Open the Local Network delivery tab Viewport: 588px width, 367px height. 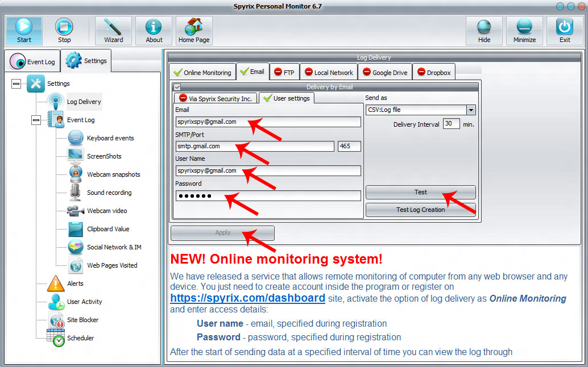[x=329, y=72]
